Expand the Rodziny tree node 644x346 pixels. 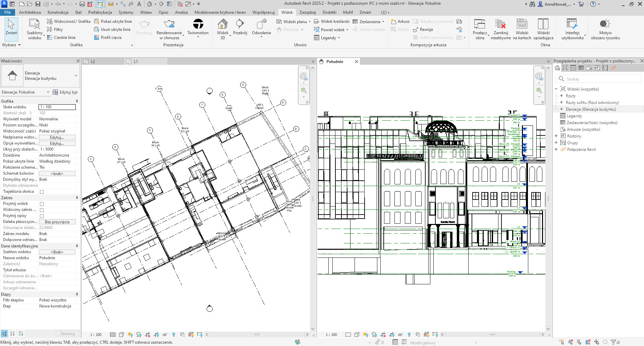tap(556, 136)
